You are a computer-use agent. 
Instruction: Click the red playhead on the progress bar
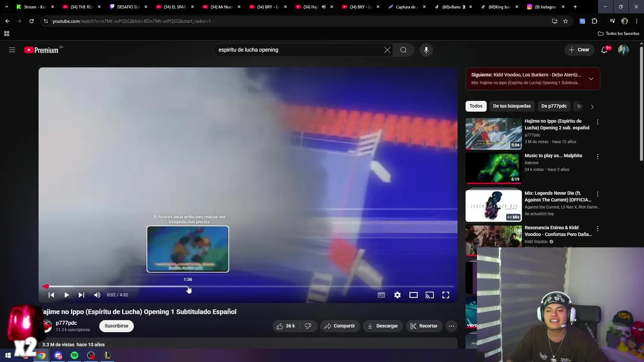click(x=46, y=287)
